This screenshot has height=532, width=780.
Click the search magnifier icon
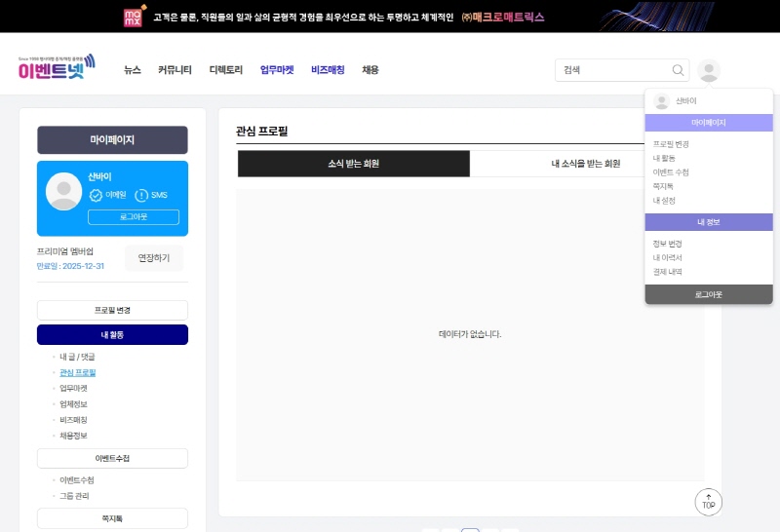coord(678,70)
